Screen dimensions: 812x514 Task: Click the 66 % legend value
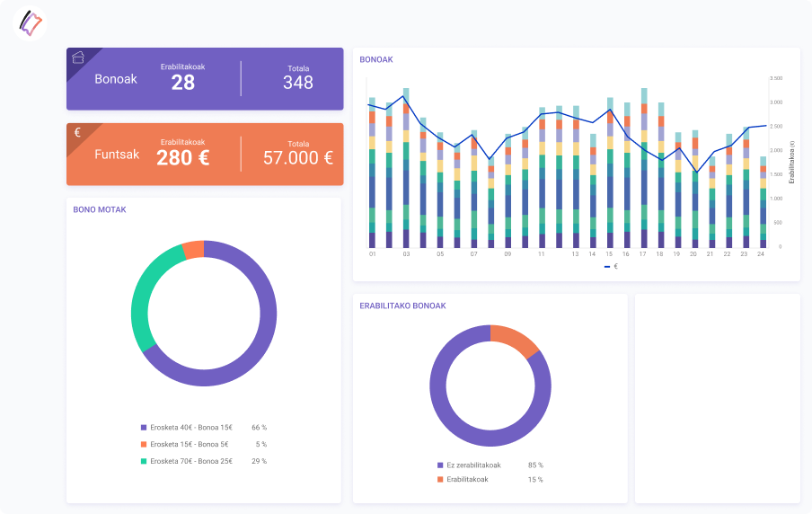tap(259, 428)
